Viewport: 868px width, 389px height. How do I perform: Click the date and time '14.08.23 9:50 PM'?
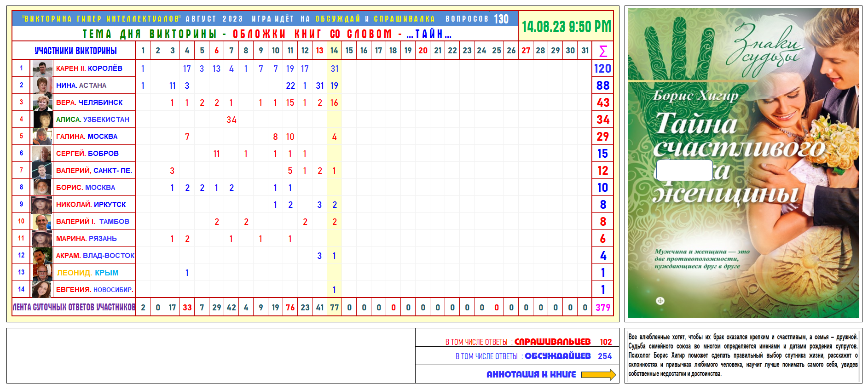(567, 27)
